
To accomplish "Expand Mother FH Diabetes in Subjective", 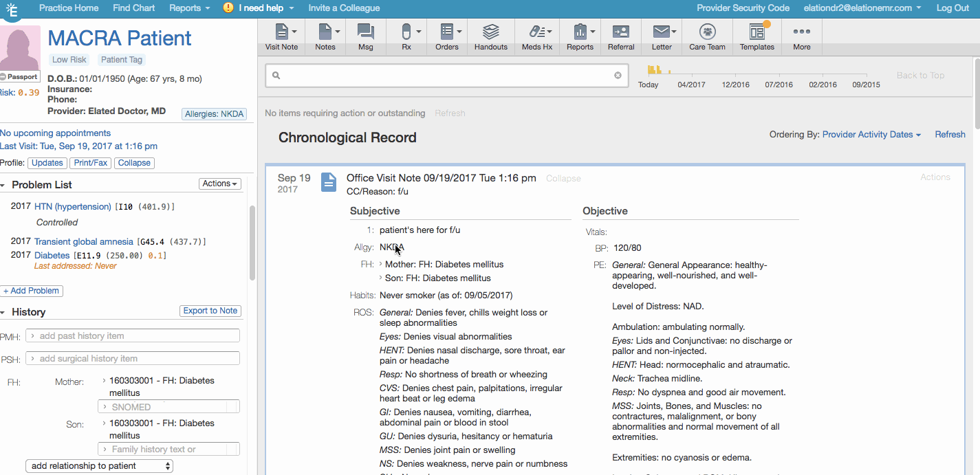I will [381, 264].
